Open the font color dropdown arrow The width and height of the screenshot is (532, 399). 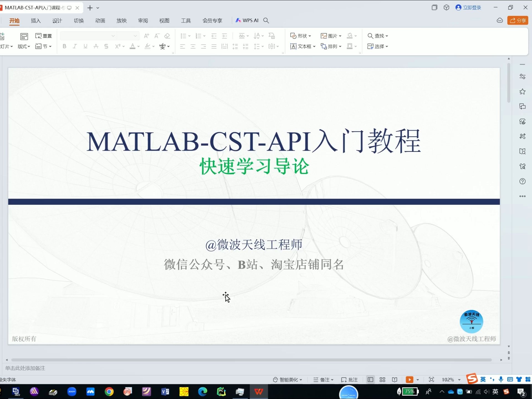[x=138, y=46]
